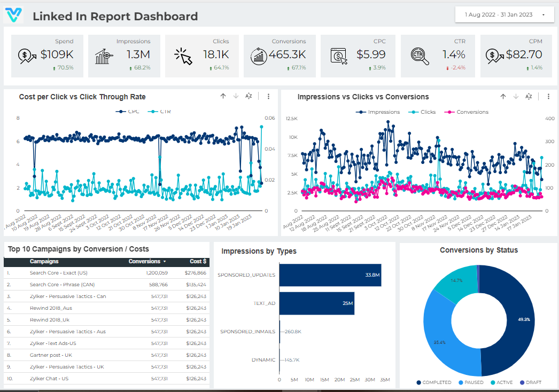Click the CPC browser-dollar icon

(338, 55)
